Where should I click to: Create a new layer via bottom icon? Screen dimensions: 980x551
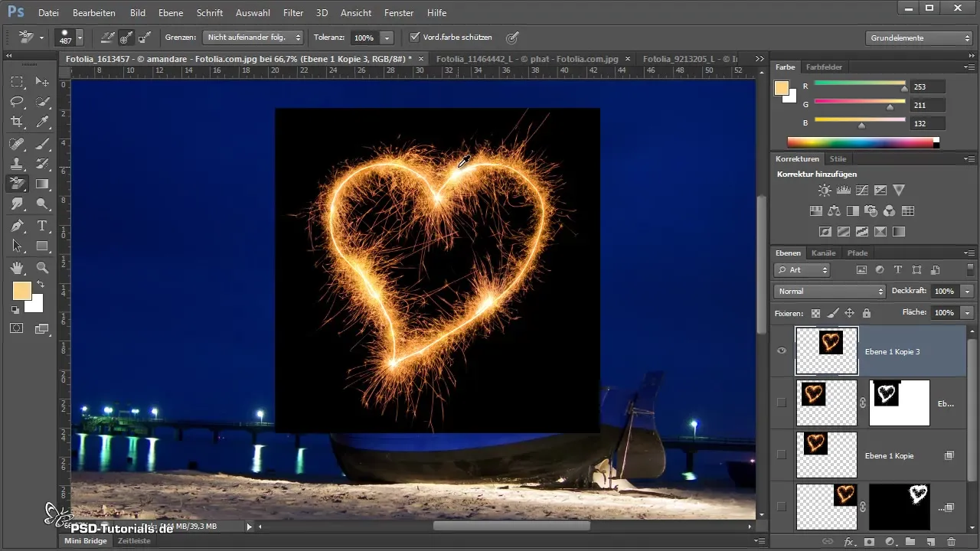click(x=931, y=542)
